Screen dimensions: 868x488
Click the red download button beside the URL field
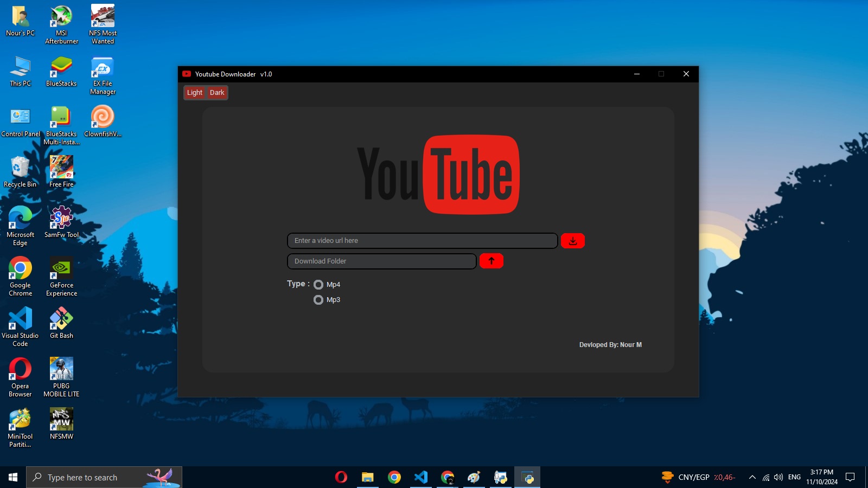[x=572, y=241]
